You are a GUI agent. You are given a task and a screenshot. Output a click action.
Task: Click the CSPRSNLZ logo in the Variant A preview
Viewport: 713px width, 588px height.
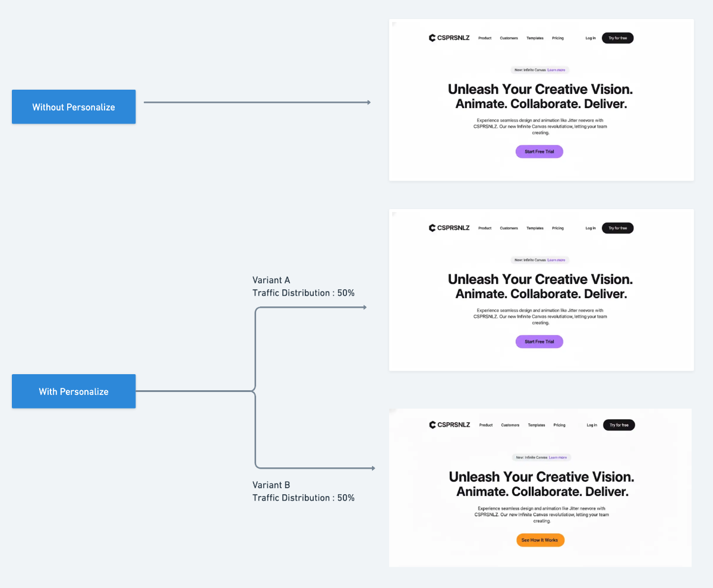click(x=449, y=228)
